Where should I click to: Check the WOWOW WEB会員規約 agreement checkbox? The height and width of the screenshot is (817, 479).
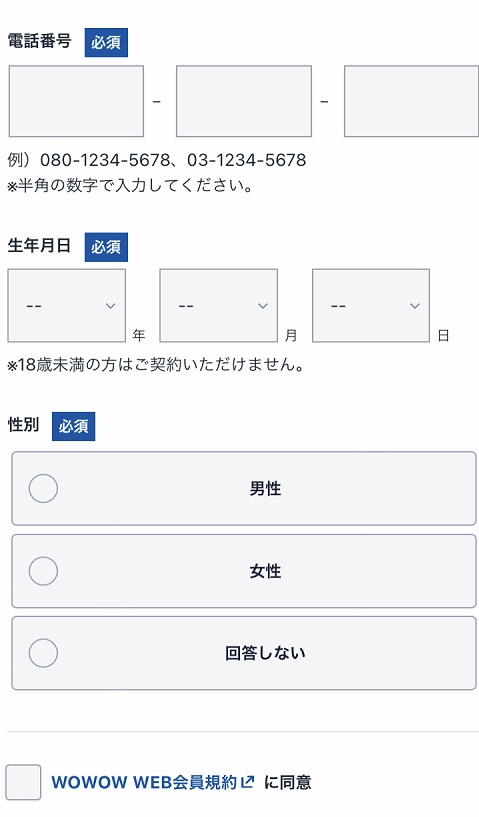23,782
